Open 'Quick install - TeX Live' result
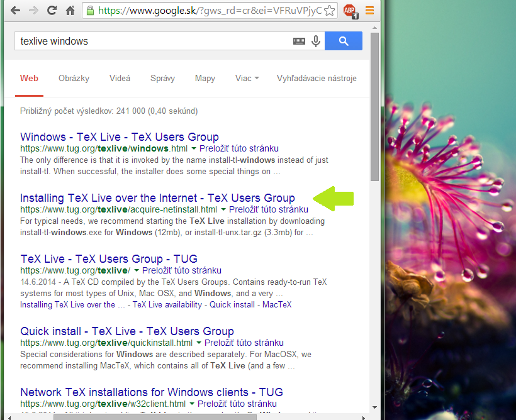Image resolution: width=516 pixels, height=420 pixels. coord(126,331)
